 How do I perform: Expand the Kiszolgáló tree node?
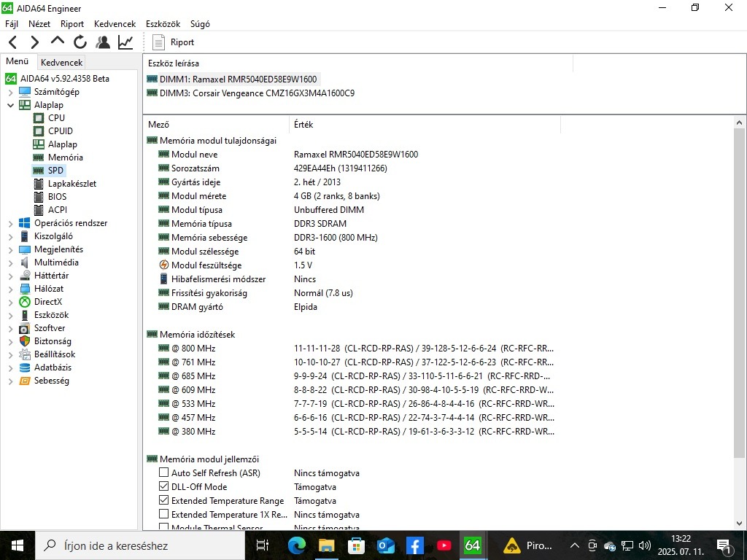(10, 237)
